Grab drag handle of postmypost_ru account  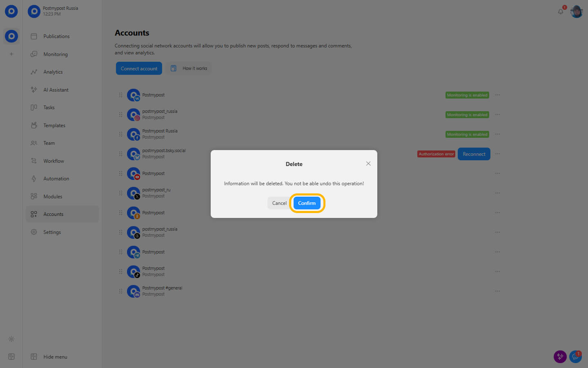pyautogui.click(x=120, y=193)
